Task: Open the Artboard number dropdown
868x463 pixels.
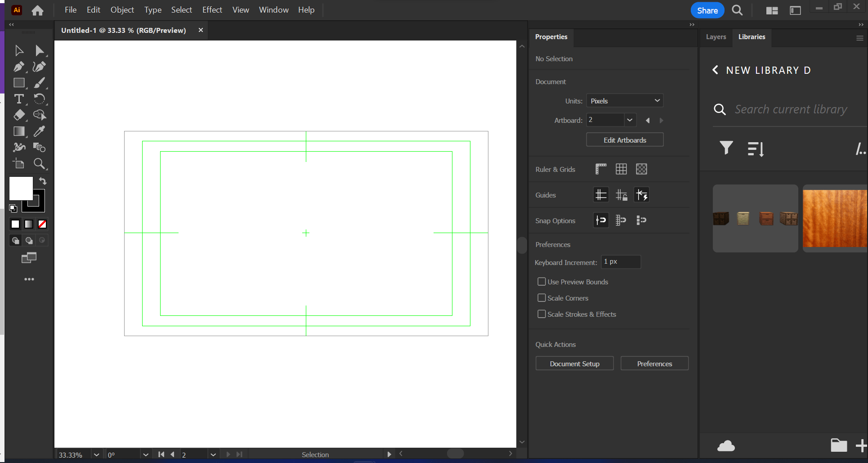Action: 630,120
